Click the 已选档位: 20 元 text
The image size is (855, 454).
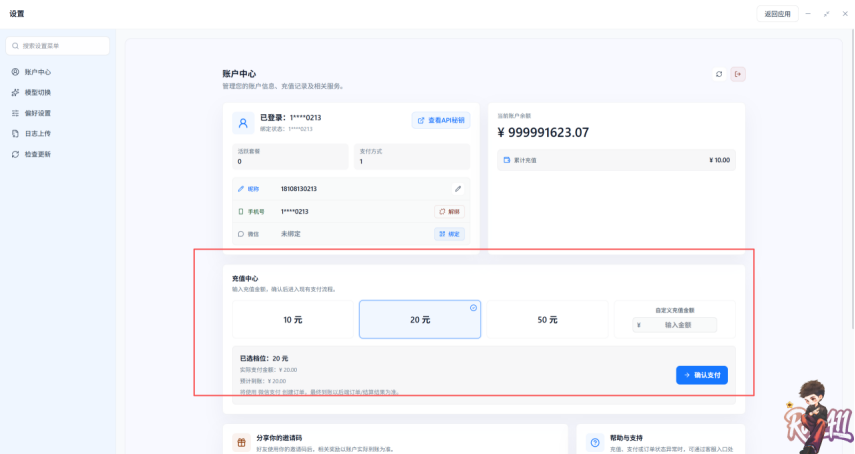point(264,359)
